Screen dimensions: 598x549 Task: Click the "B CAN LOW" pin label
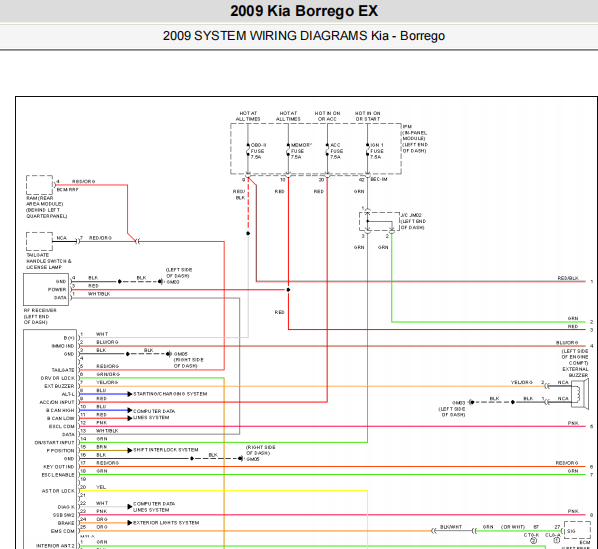[x=61, y=419]
